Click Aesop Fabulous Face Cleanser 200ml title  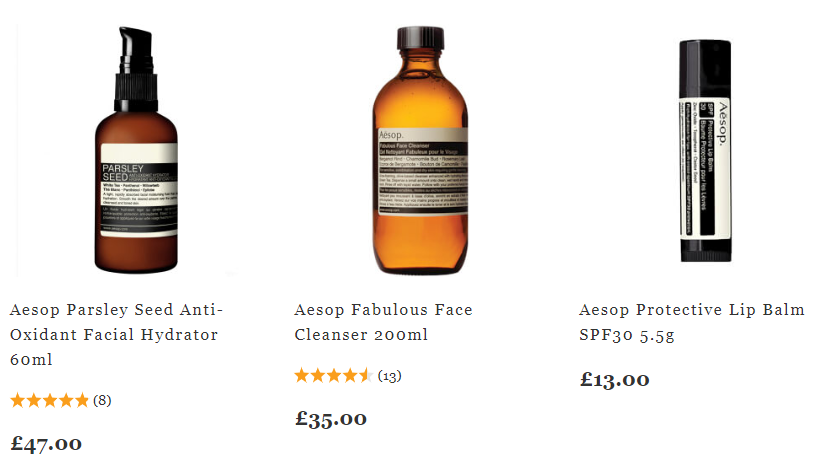pos(383,322)
